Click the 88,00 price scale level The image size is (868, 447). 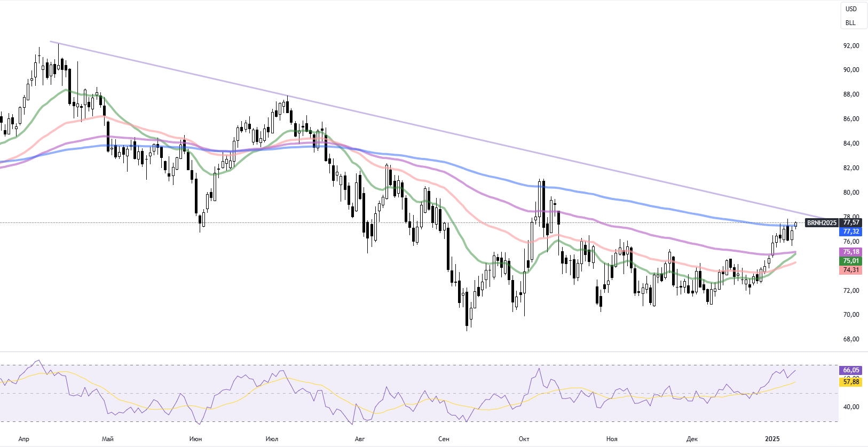[x=851, y=94]
